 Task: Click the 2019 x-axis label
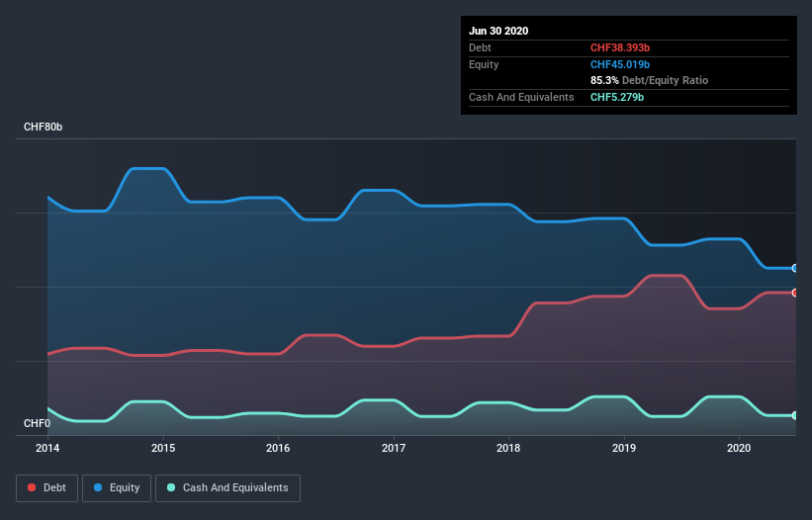point(624,448)
